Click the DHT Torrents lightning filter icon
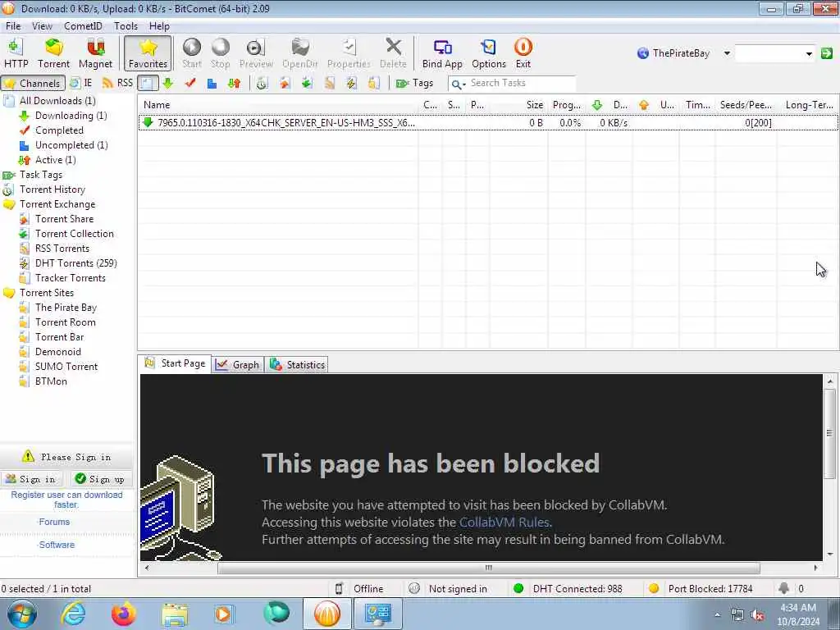The height and width of the screenshot is (630, 840). (x=351, y=83)
